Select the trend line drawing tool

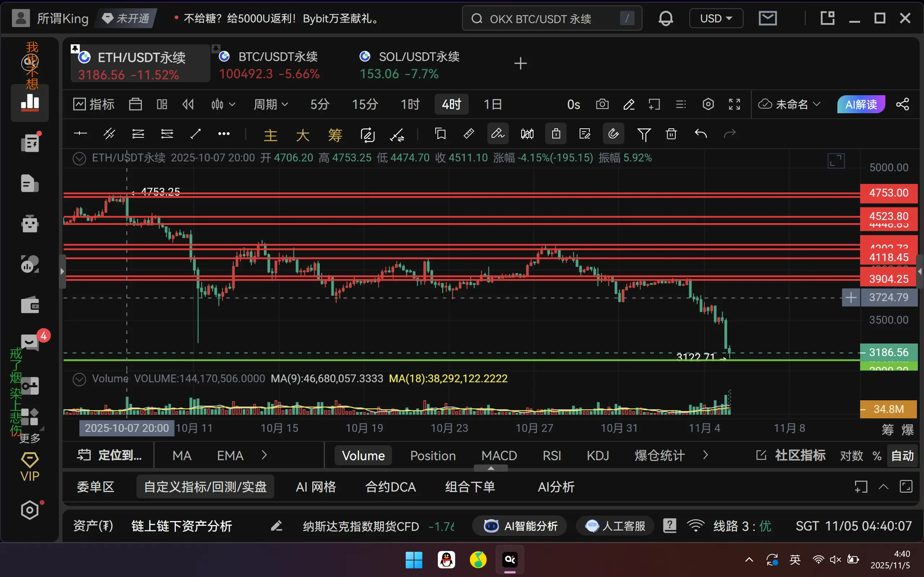pos(196,134)
